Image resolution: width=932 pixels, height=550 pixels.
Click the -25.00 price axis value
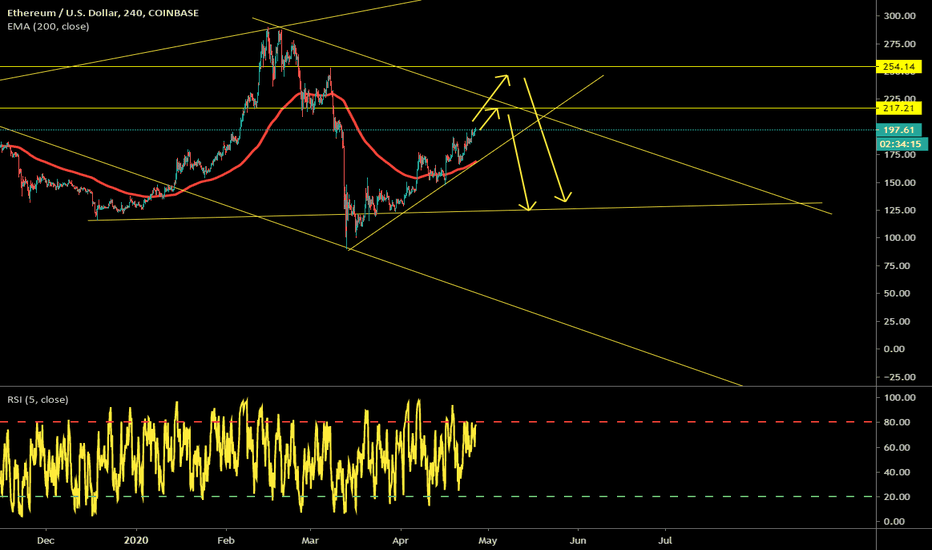point(898,377)
